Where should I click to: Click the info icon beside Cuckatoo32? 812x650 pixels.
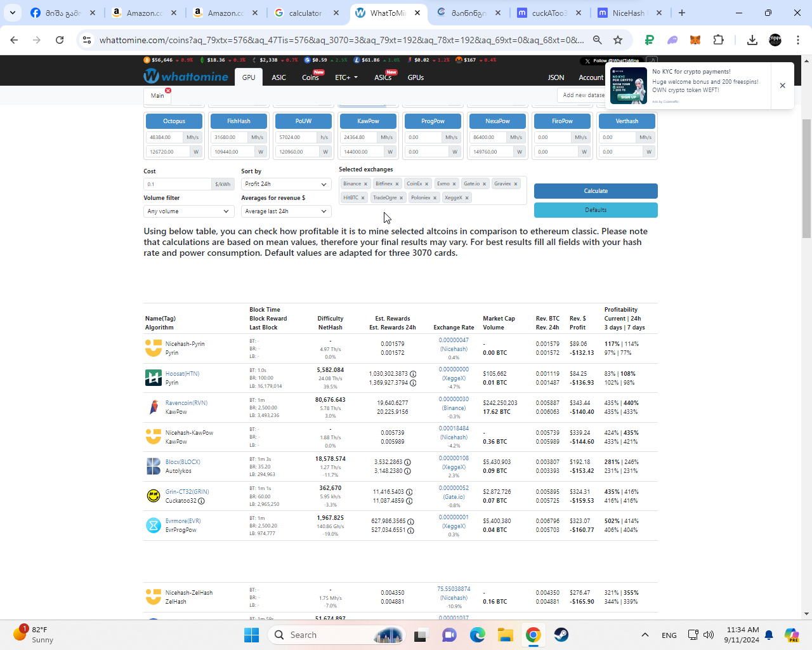pos(201,501)
